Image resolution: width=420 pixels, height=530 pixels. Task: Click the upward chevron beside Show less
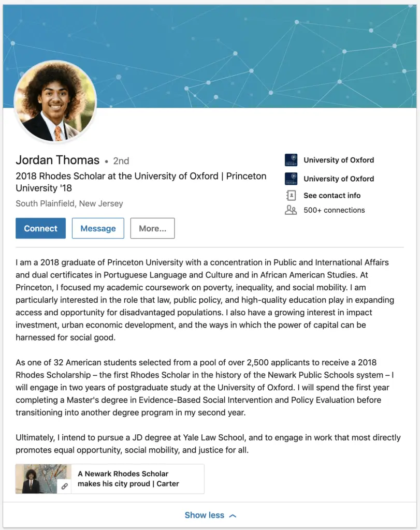231,514
